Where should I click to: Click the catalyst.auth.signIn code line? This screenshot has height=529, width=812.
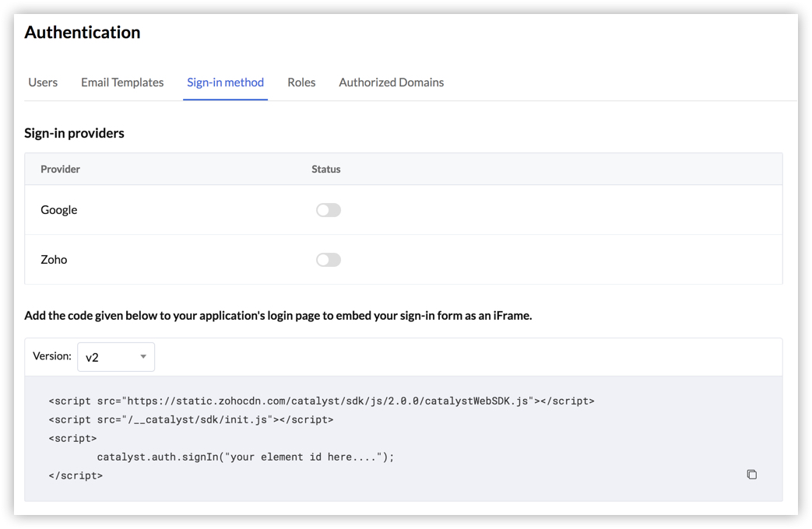click(x=245, y=457)
